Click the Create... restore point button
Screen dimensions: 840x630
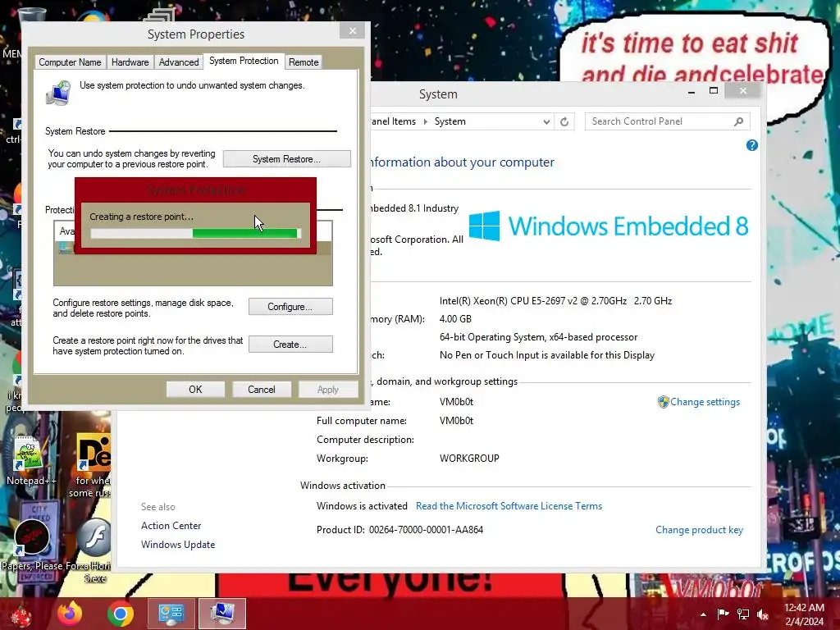coord(290,345)
